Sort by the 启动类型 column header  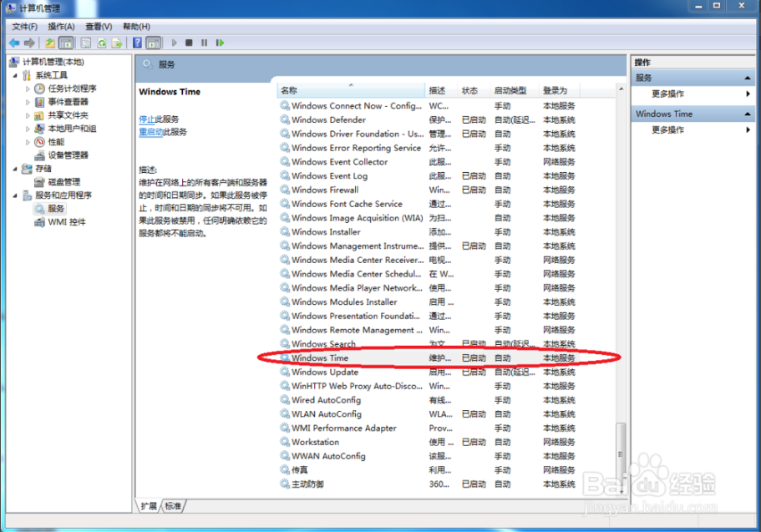click(515, 90)
